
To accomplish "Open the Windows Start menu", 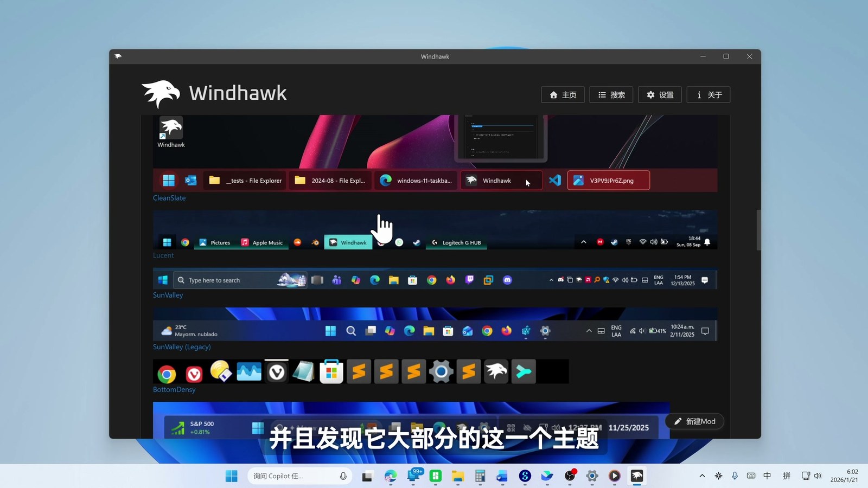I will click(232, 476).
